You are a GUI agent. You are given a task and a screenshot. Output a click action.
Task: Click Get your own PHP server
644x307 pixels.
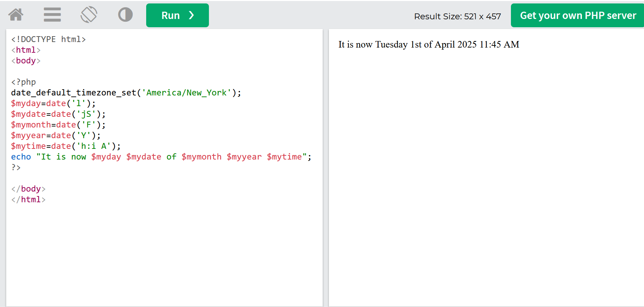tap(578, 16)
